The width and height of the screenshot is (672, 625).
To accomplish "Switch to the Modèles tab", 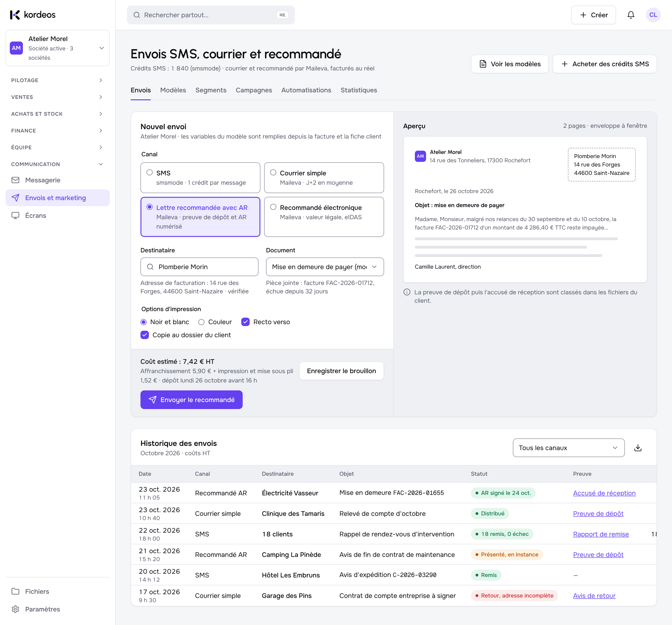I will 173,90.
